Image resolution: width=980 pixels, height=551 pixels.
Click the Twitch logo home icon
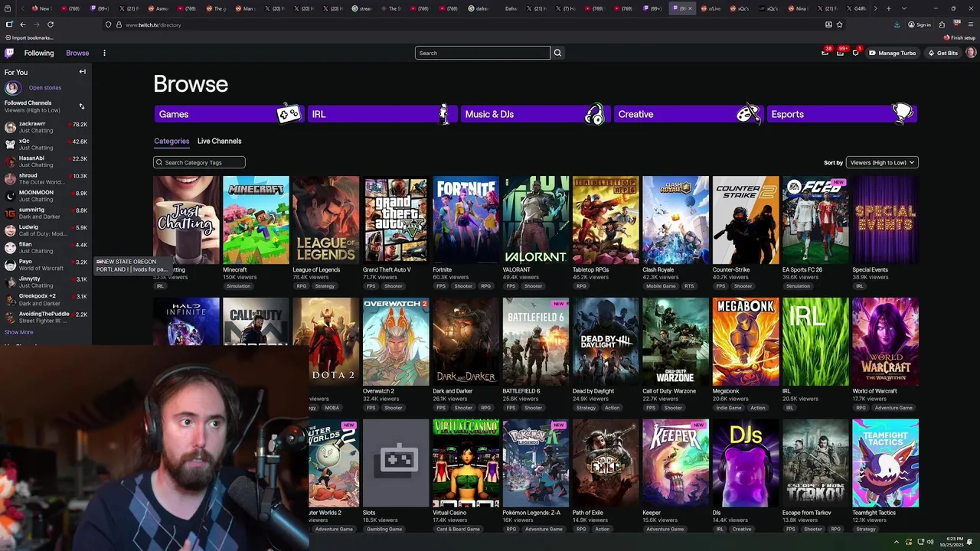pos(9,53)
